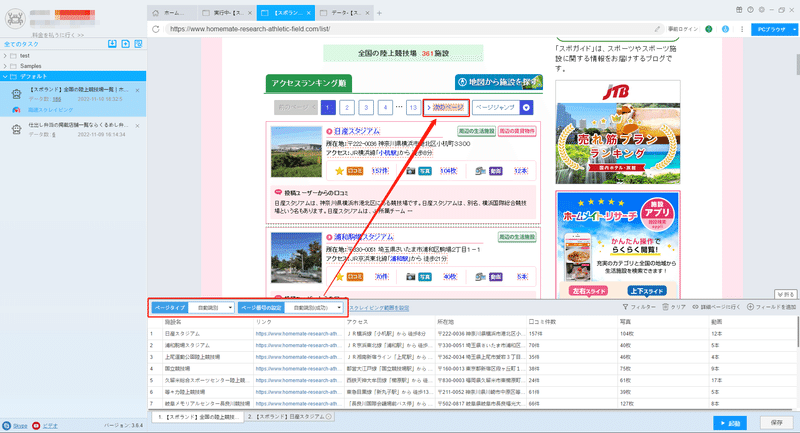
Task: Click the 保存 save button
Action: click(777, 423)
